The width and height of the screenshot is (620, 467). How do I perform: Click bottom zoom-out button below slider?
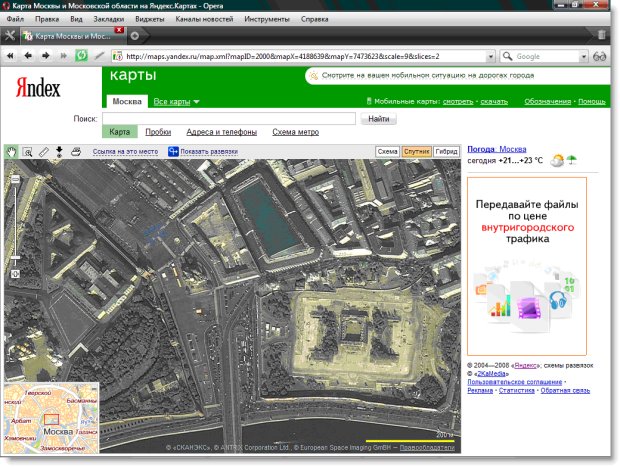(x=15, y=274)
